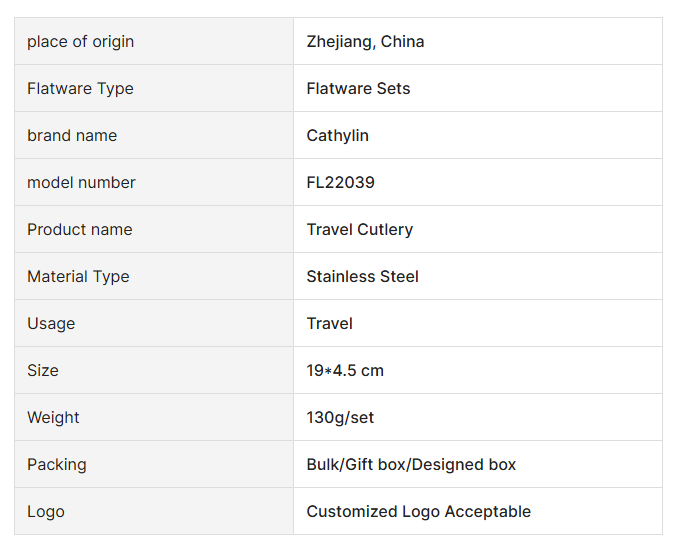
Task: Click the 'brand name' row label
Action: (72, 136)
